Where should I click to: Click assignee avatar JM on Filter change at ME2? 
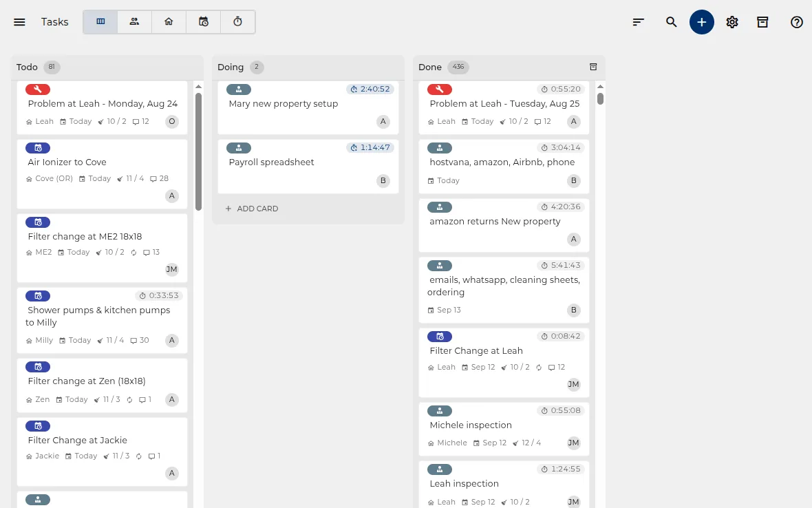click(x=172, y=269)
